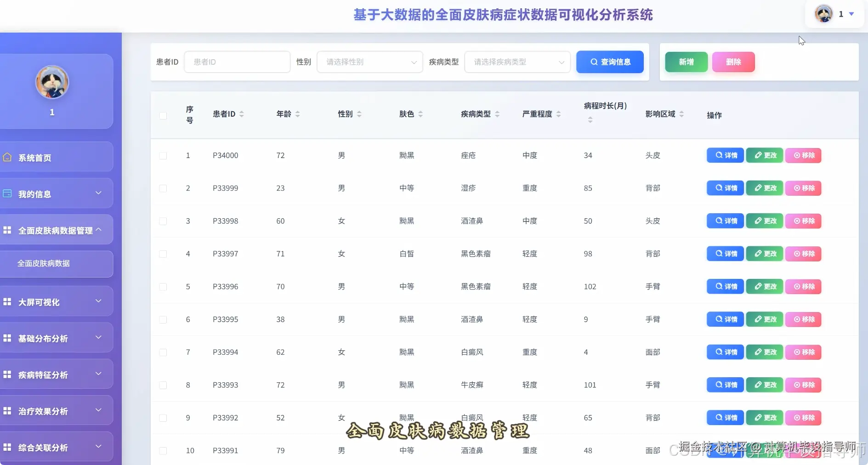
Task: Select checkbox for row P34000
Action: point(163,156)
